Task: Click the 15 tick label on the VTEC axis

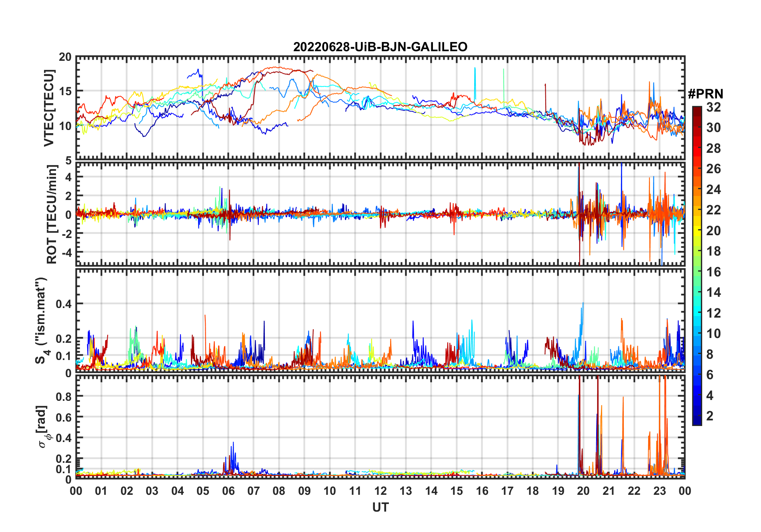Action: (65, 91)
